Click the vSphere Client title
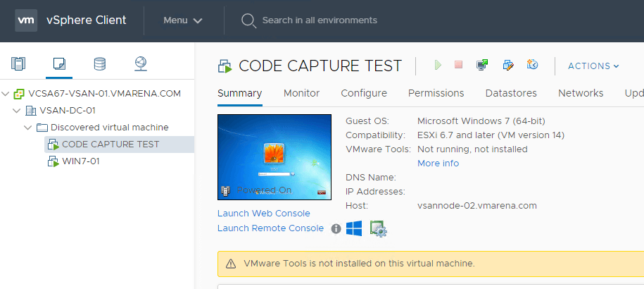 coord(87,20)
